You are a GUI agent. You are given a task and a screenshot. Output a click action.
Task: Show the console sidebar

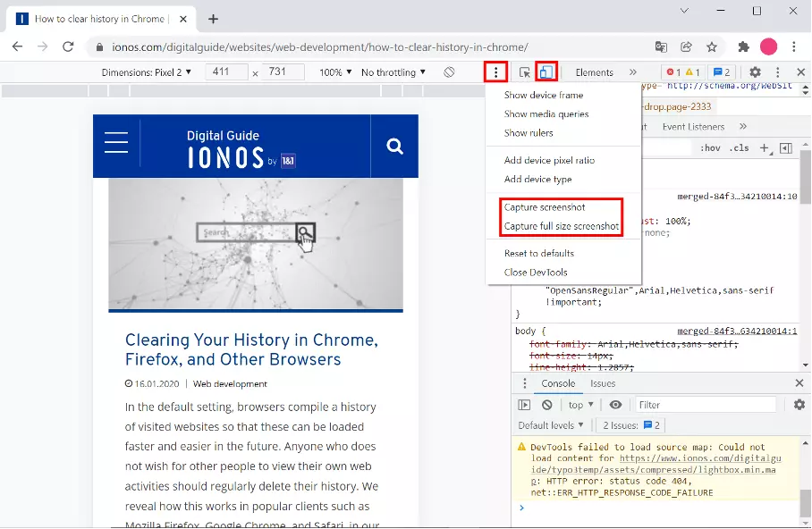[525, 405]
